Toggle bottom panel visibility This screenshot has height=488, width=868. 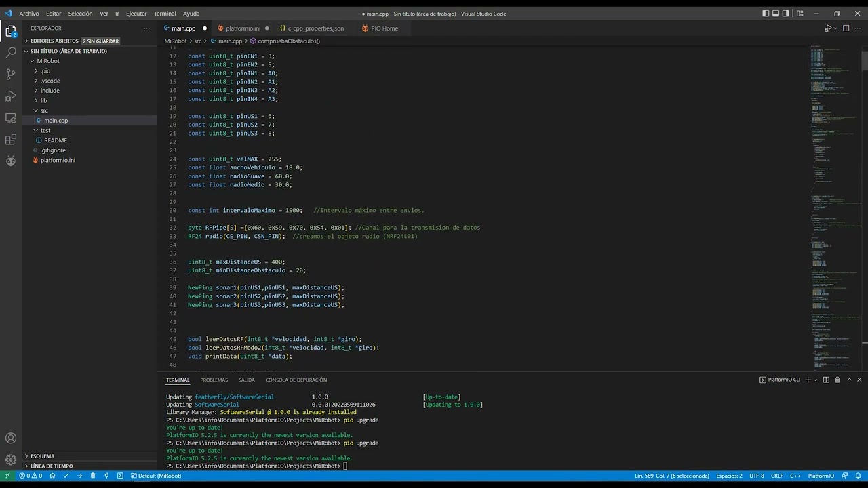coord(776,14)
